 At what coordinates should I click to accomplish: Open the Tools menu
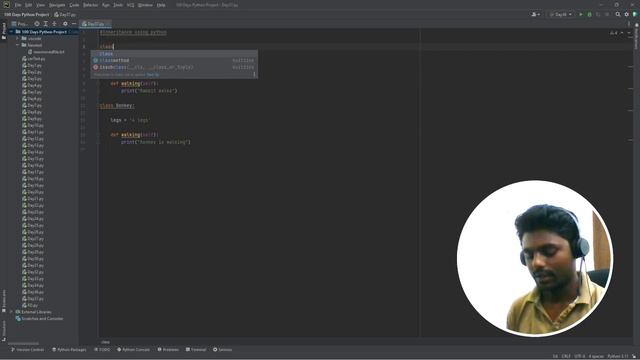(x=118, y=5)
